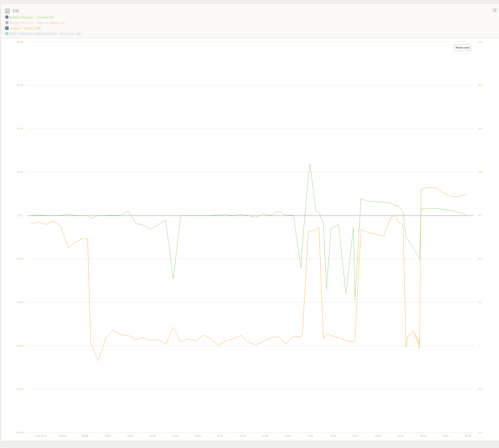Screen dimensions: 499x448
Task: Click the -80.00 left axis label
Action: click(x=20, y=389)
